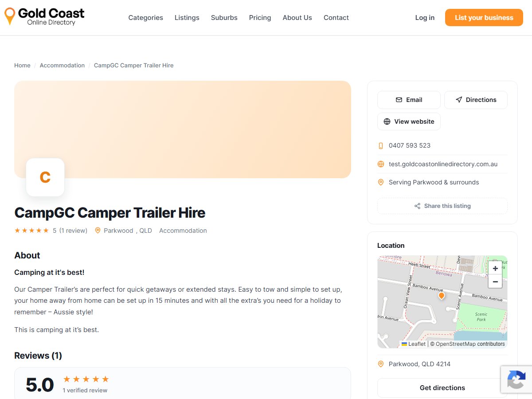This screenshot has width=532, height=399.
Task: Open test.goldcoastonlinedirectory.com.au link
Action: [443, 164]
